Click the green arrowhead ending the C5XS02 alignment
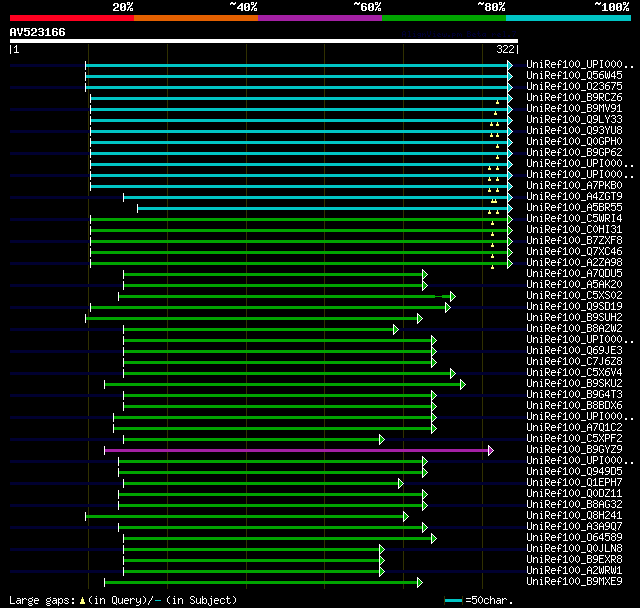Viewport: 640px width, 608px height. coord(453,297)
